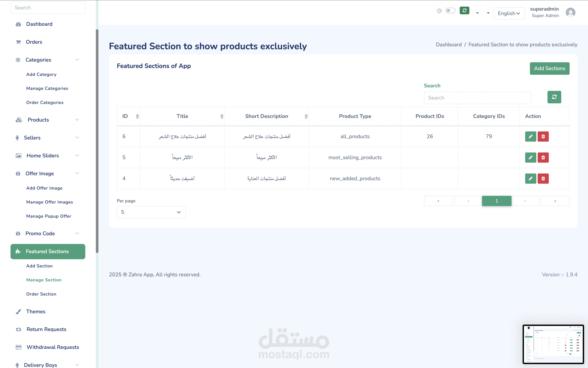
Task: Click the Withdrawal Requests card icon
Action: [19, 347]
